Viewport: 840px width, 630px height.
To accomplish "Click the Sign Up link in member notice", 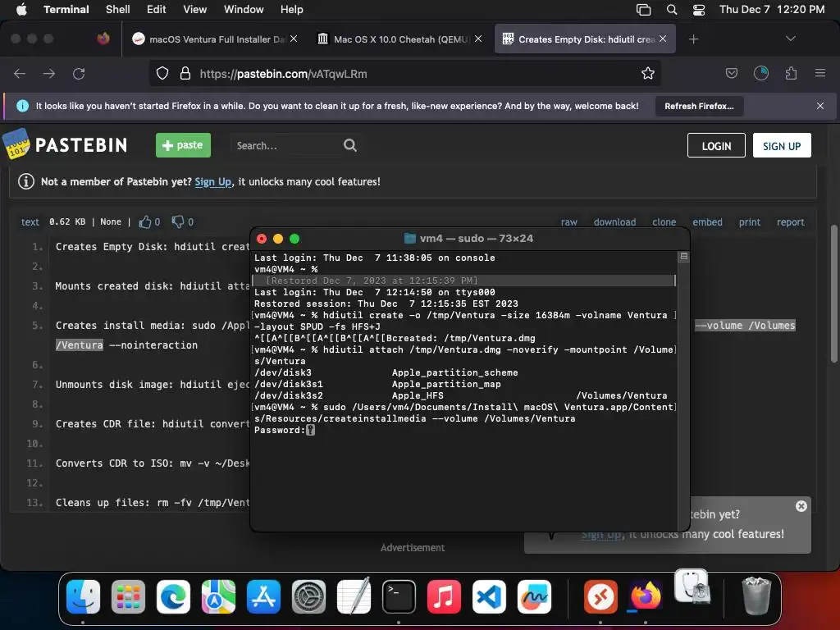I will 212,181.
